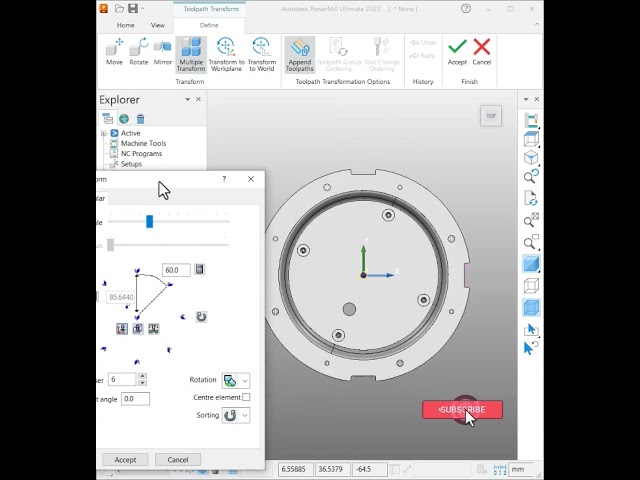The height and width of the screenshot is (480, 640).
Task: Click the TOP view cube face
Action: tap(491, 116)
